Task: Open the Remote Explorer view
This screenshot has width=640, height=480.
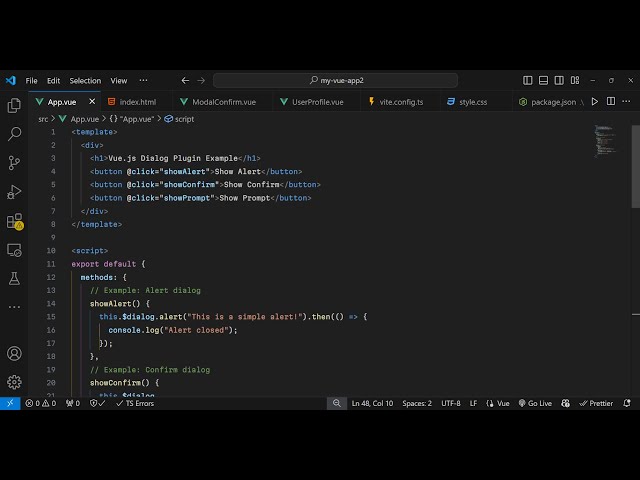Action: [14, 250]
